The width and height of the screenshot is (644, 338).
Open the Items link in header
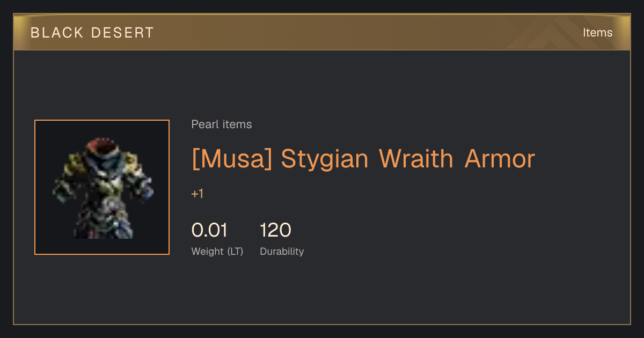[597, 33]
